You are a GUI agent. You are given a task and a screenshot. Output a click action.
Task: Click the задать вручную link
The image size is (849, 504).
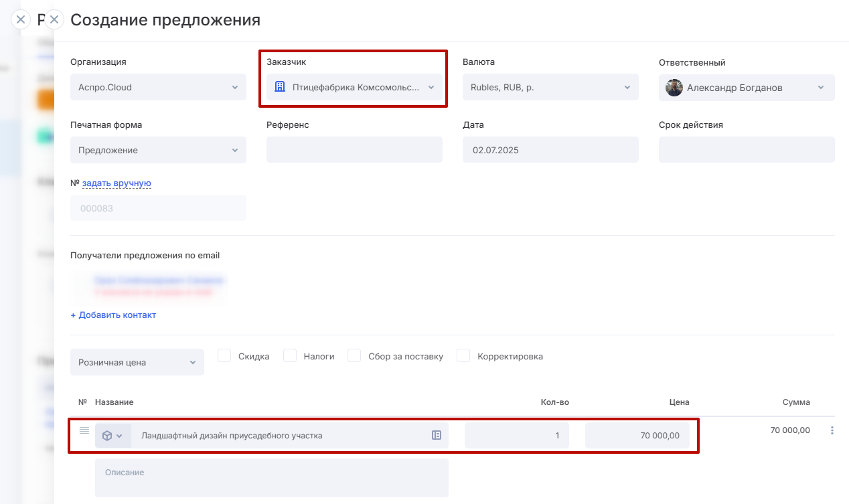117,183
